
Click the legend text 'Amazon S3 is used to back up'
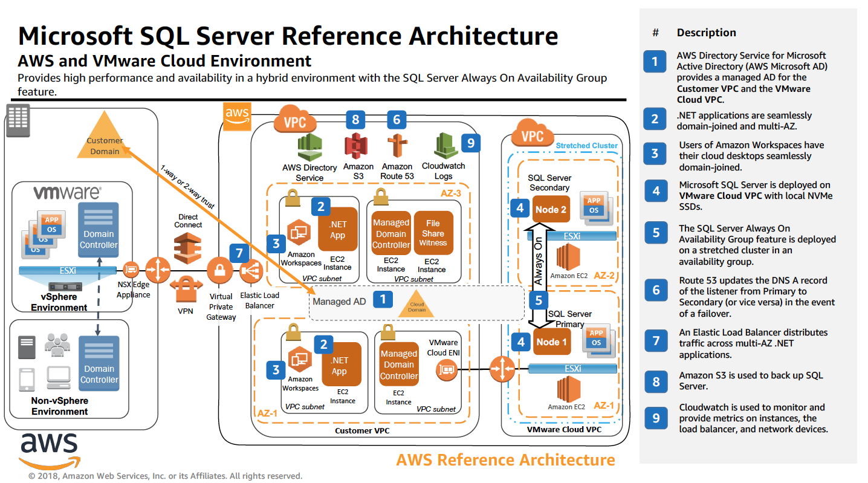tap(751, 381)
